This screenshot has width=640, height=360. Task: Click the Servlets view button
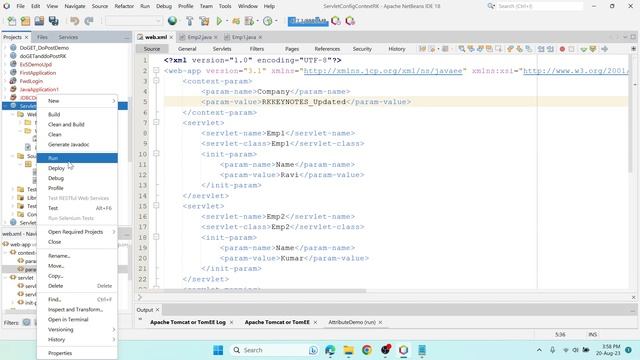point(222,49)
